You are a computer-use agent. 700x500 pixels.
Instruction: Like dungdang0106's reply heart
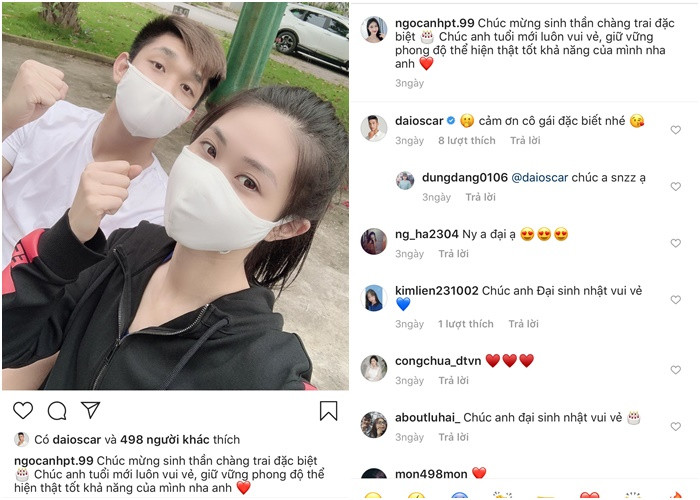pos(675,187)
